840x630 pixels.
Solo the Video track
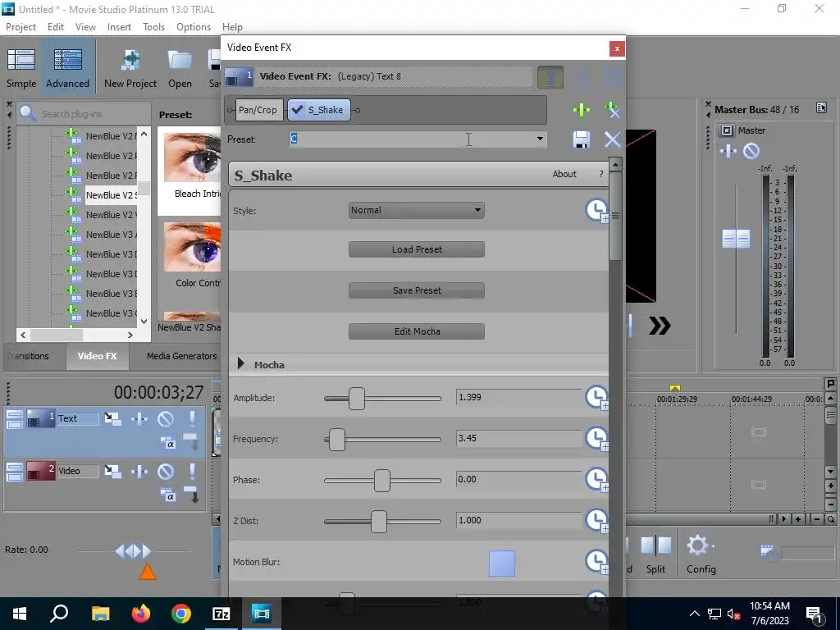click(x=192, y=471)
